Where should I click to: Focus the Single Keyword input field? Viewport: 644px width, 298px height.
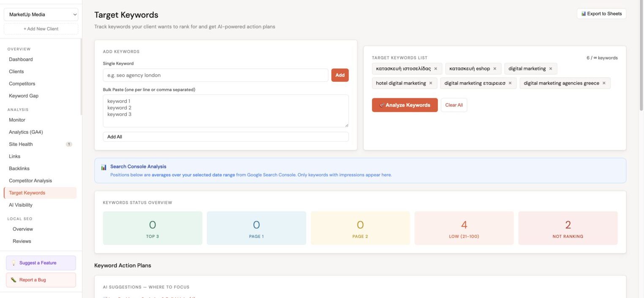pyautogui.click(x=216, y=75)
